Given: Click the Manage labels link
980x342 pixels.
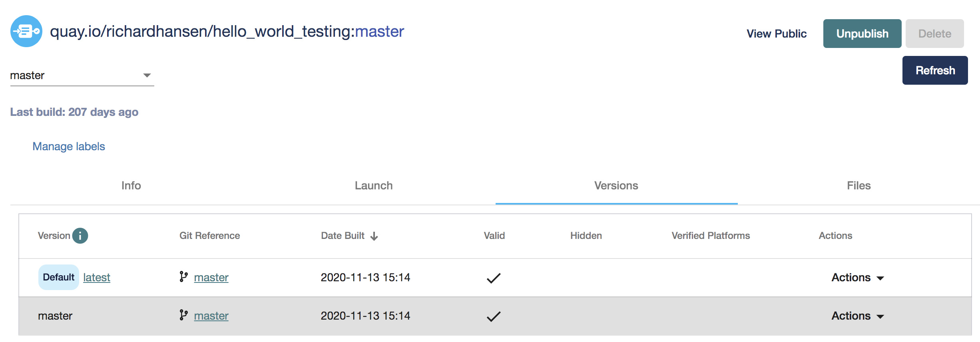Looking at the screenshot, I should click(x=69, y=147).
